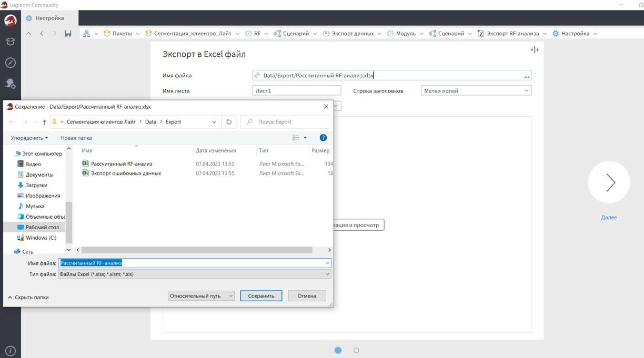
Task: Select Windows (C:) drive in tree
Action: [x=41, y=238]
